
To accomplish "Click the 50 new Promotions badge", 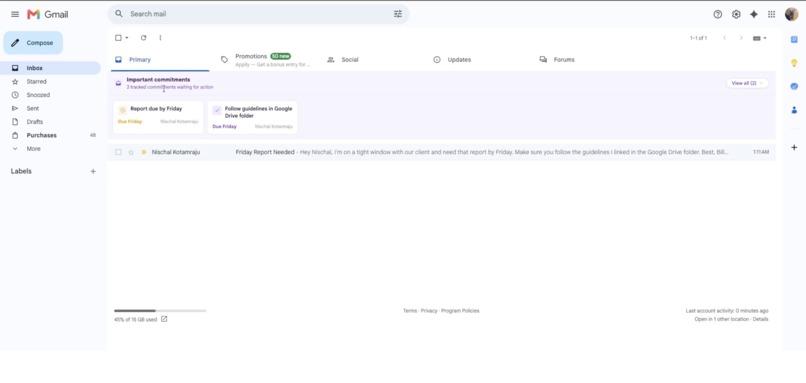I will point(281,56).
